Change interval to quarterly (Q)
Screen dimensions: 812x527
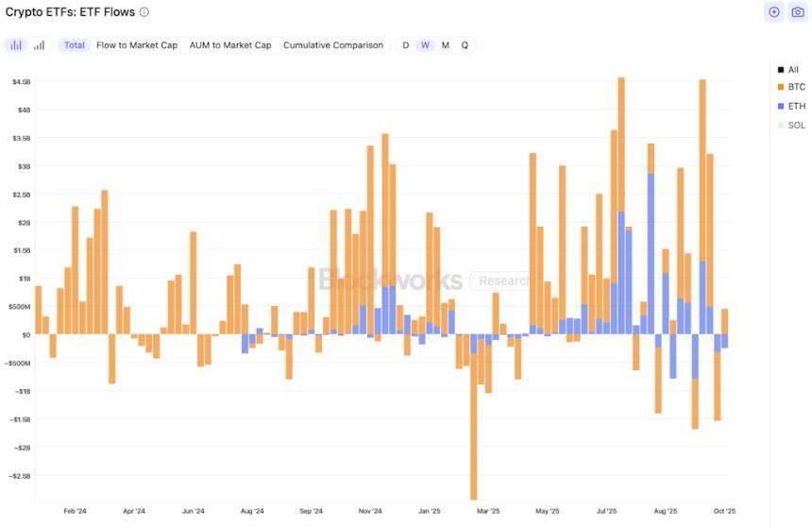tap(465, 45)
